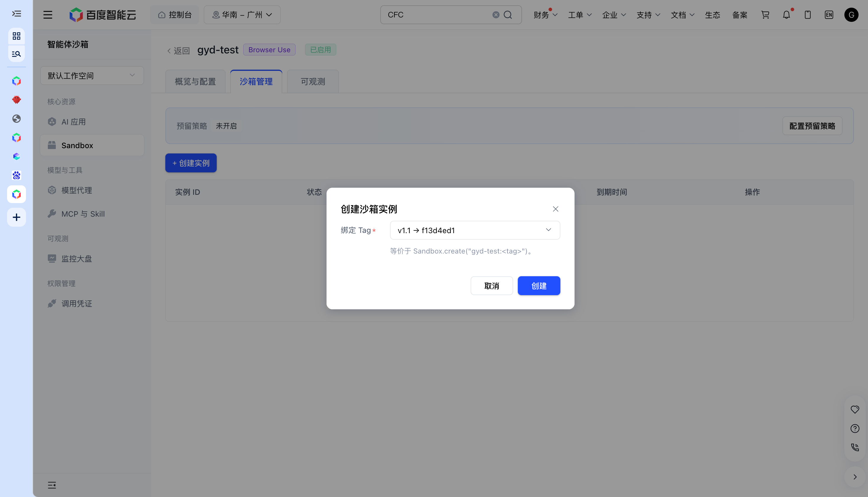Click the mobile phone icon in header
Screen dimensions: 868x497
pos(807,15)
